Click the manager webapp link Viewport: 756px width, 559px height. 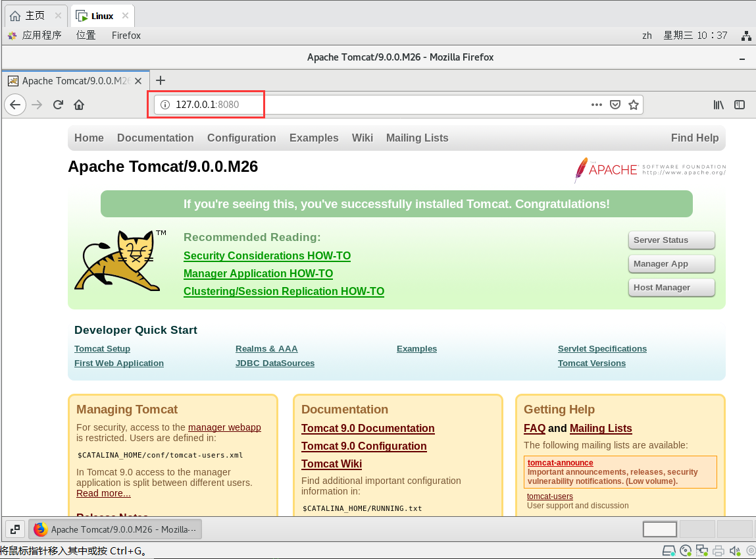click(x=224, y=427)
